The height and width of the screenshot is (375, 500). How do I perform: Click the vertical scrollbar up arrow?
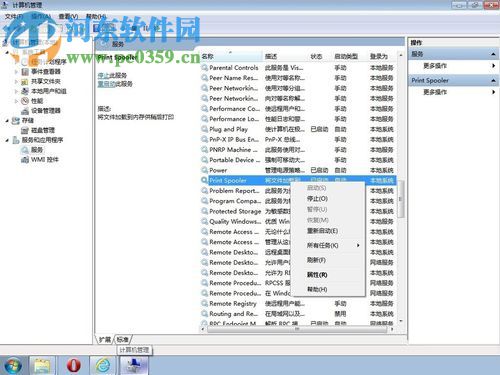[x=401, y=55]
